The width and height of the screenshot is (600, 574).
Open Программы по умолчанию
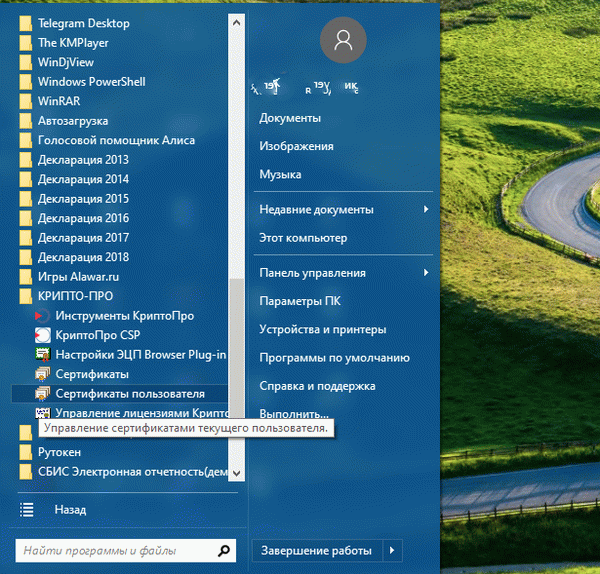(334, 358)
